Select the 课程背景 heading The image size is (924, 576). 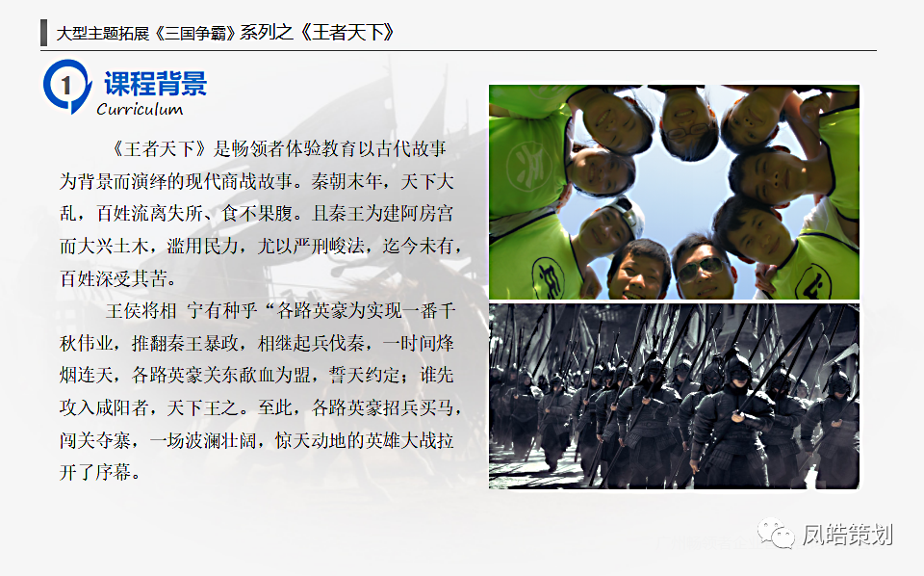[x=156, y=83]
